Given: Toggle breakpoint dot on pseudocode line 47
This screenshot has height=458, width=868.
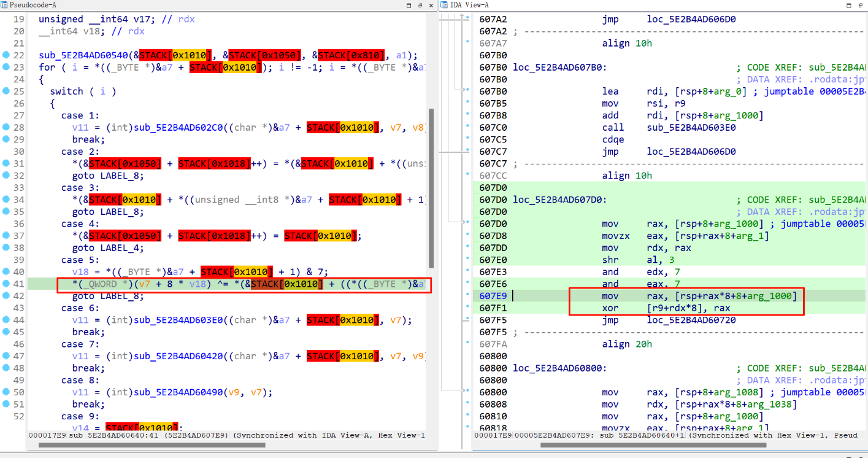Looking at the screenshot, I should (6, 356).
